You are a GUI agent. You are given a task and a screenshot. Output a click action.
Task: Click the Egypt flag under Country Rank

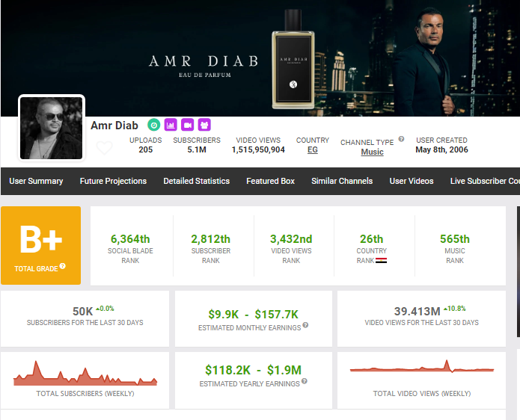click(x=381, y=261)
